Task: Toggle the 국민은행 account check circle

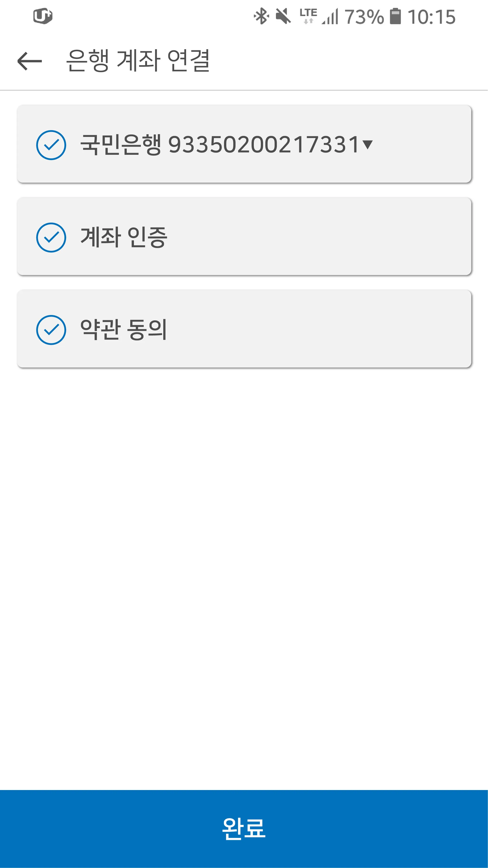Action: (x=51, y=145)
